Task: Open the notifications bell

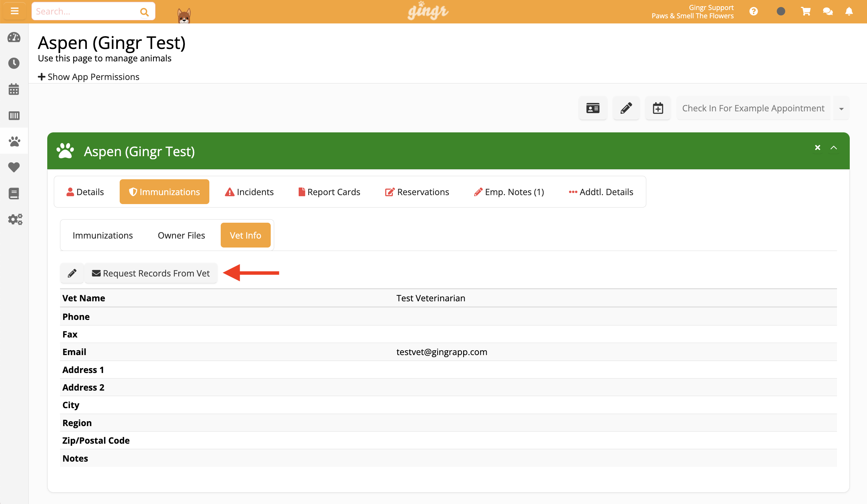Action: (x=849, y=12)
